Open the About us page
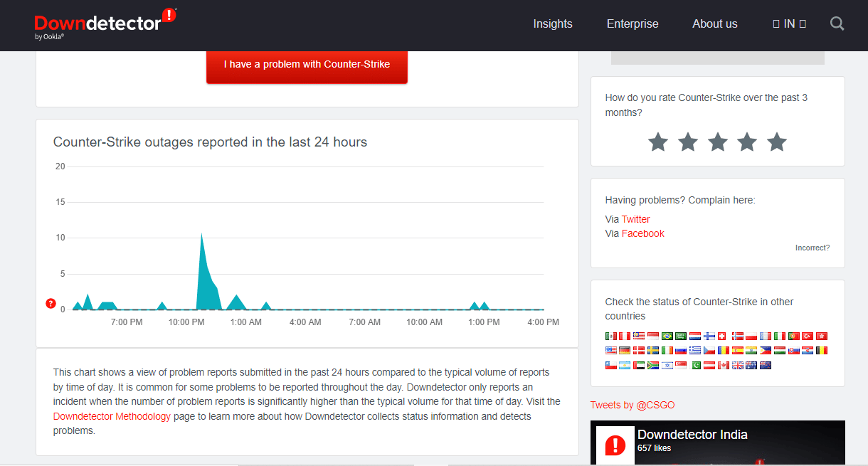868x466 pixels. click(714, 24)
